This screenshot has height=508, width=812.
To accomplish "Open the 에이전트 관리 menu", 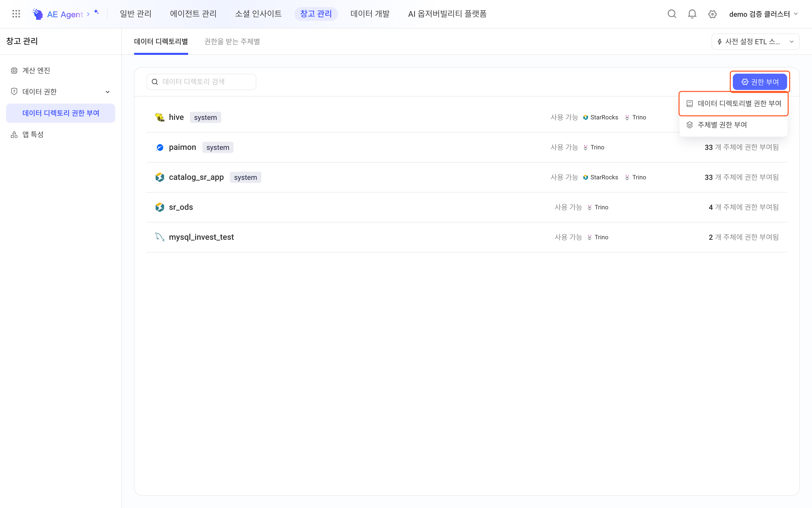I will (x=193, y=14).
